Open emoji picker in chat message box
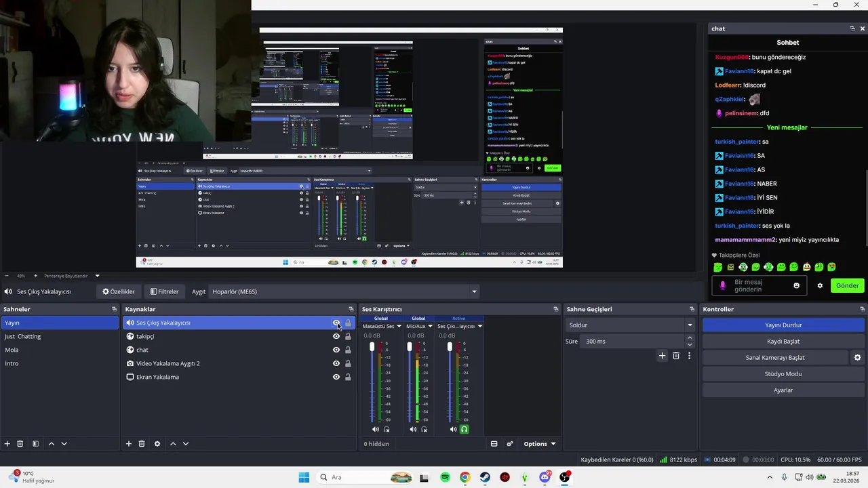 [797, 285]
